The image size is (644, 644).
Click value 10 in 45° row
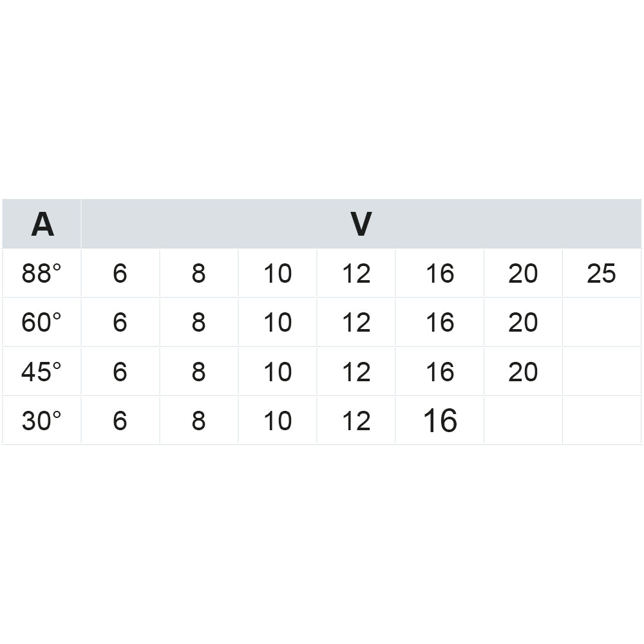pyautogui.click(x=278, y=372)
